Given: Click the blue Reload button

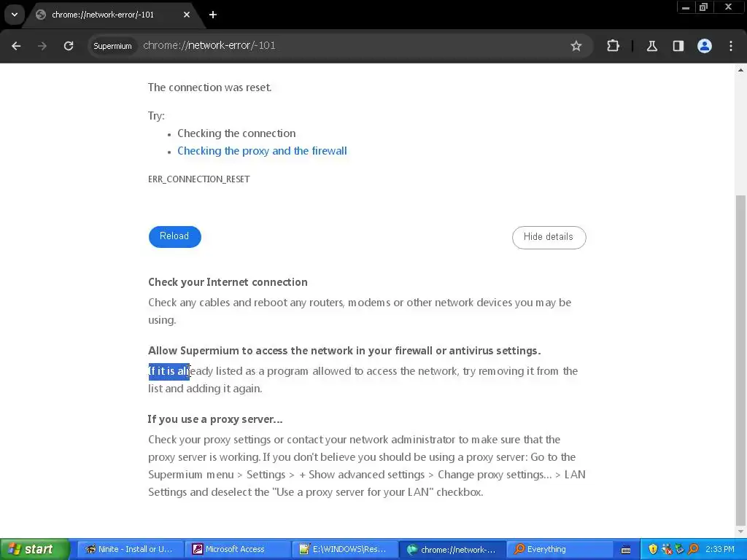Looking at the screenshot, I should click(x=175, y=237).
